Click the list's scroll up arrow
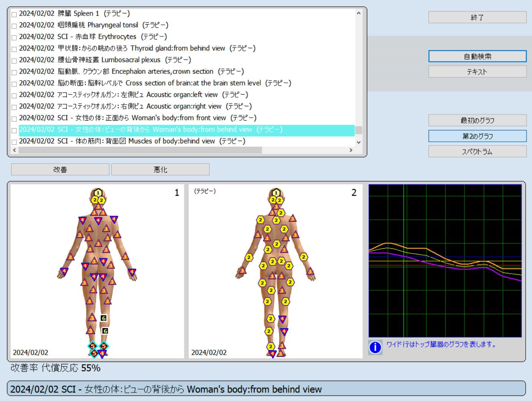This screenshot has width=532, height=401. pyautogui.click(x=358, y=13)
